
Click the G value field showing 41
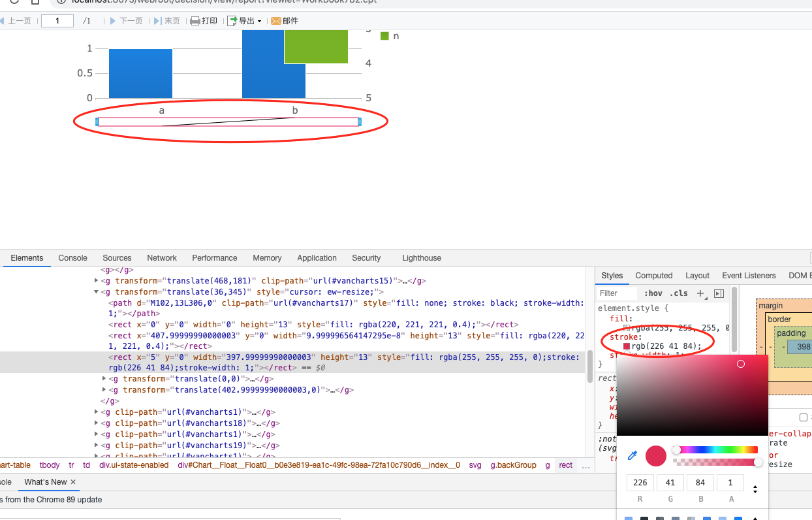click(670, 483)
